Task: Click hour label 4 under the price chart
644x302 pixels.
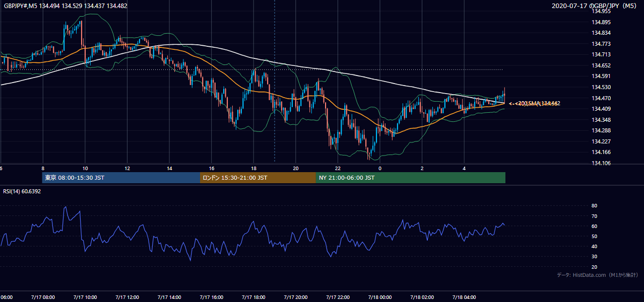Action: pyautogui.click(x=464, y=169)
